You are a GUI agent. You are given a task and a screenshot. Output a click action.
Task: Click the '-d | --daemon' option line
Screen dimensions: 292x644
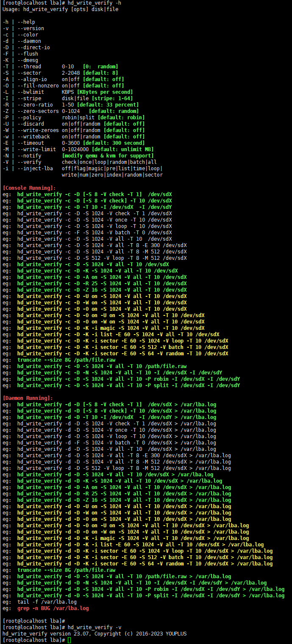[x=22, y=41]
